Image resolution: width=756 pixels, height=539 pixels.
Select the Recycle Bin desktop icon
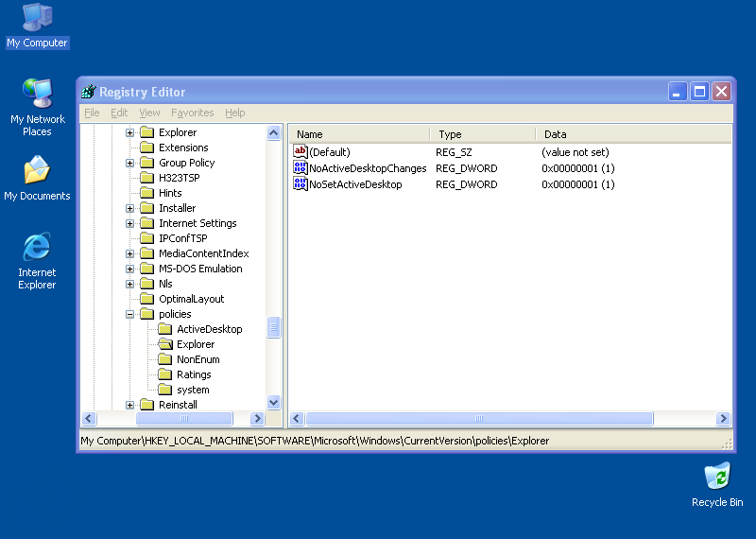point(717,484)
